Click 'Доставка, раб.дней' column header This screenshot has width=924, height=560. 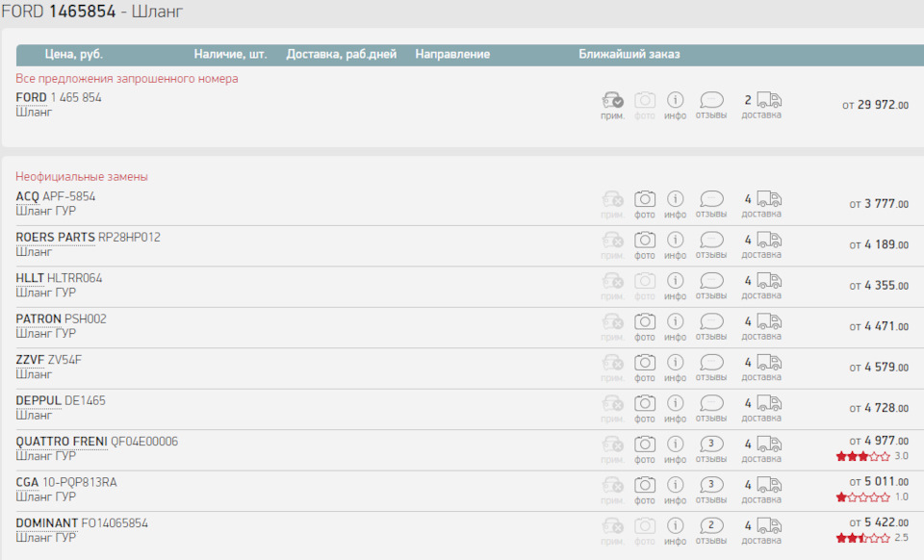pyautogui.click(x=341, y=54)
